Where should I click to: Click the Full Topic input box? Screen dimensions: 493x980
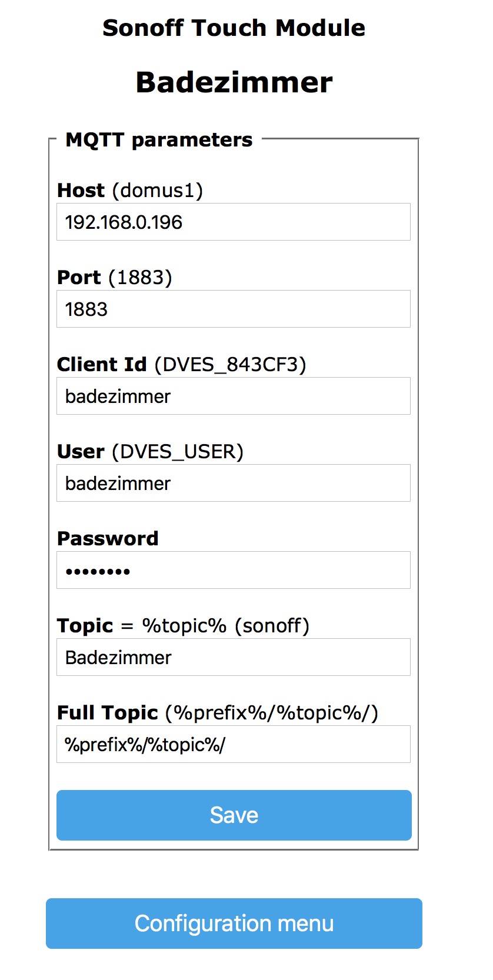coord(233,745)
